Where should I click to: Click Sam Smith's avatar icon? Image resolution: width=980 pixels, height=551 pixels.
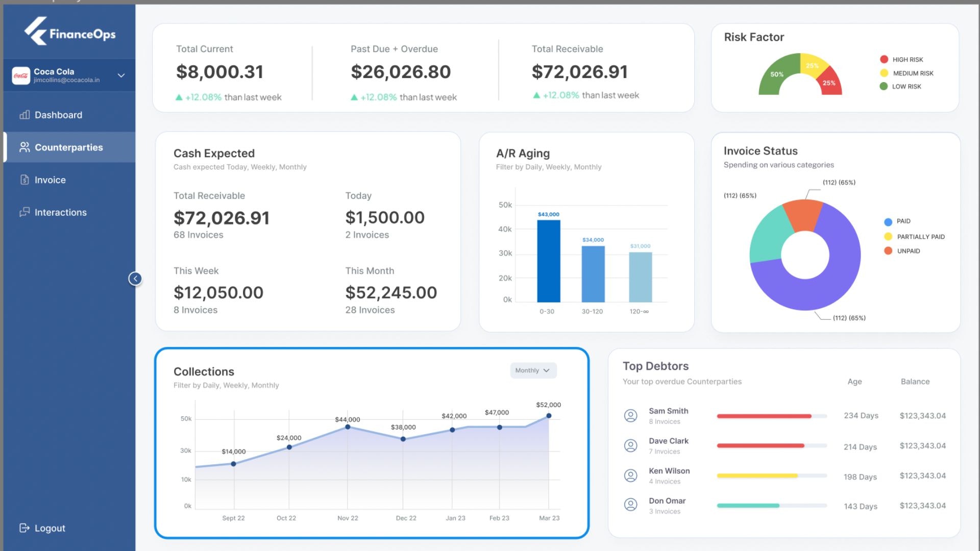631,416
